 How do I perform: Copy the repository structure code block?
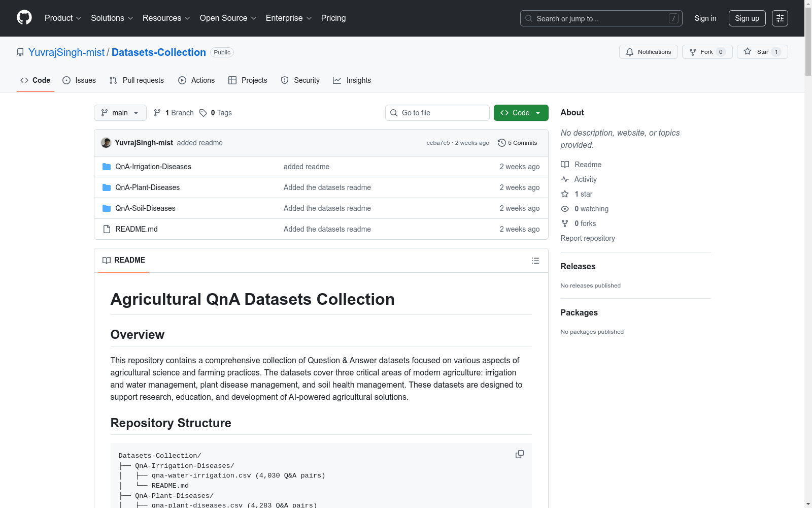pos(520,454)
